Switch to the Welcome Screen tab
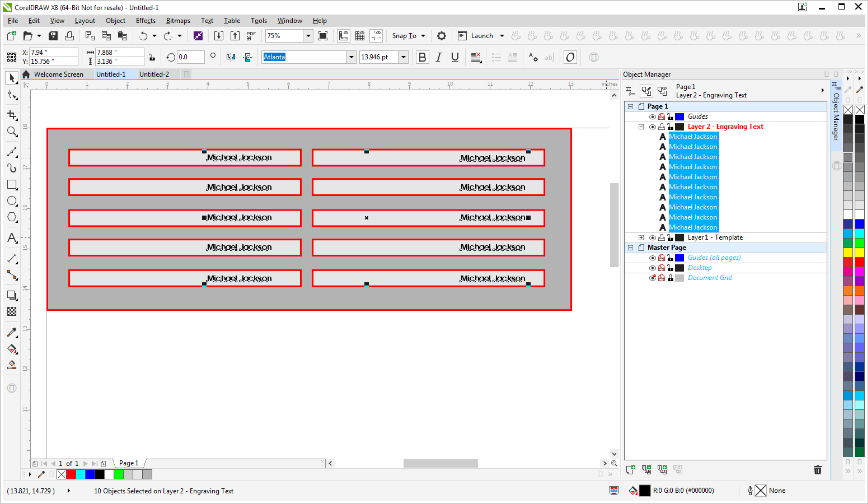 click(x=59, y=74)
